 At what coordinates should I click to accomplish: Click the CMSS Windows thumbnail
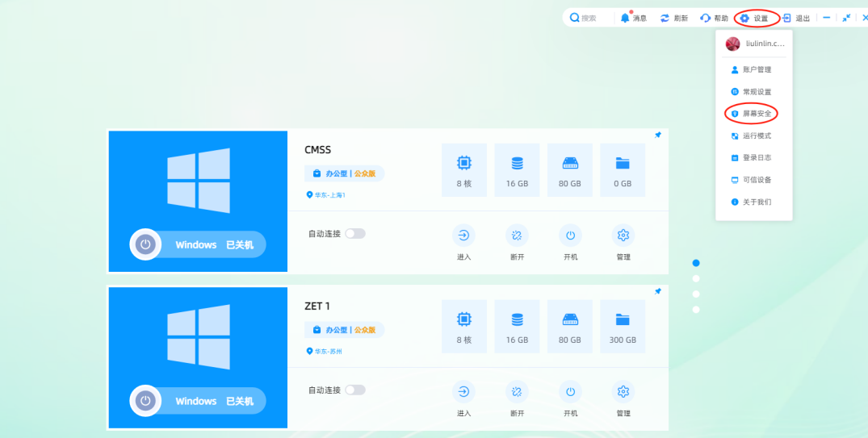198,202
